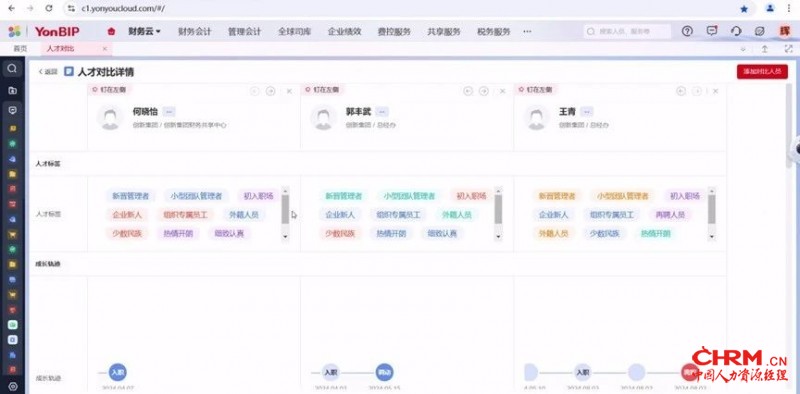Click the red home icon beside 财务云
The image size is (800, 394).
tap(111, 32)
